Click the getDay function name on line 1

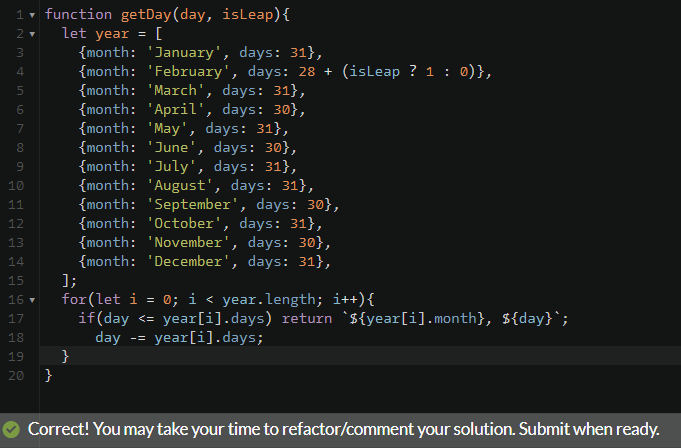click(146, 15)
